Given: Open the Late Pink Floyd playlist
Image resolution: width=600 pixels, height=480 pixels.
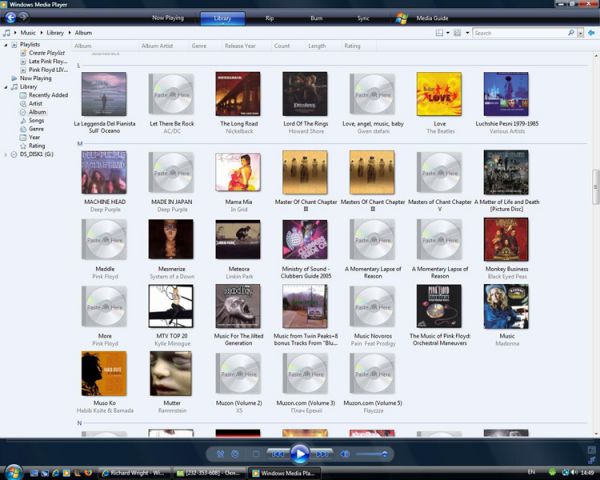Looking at the screenshot, I should point(48,61).
